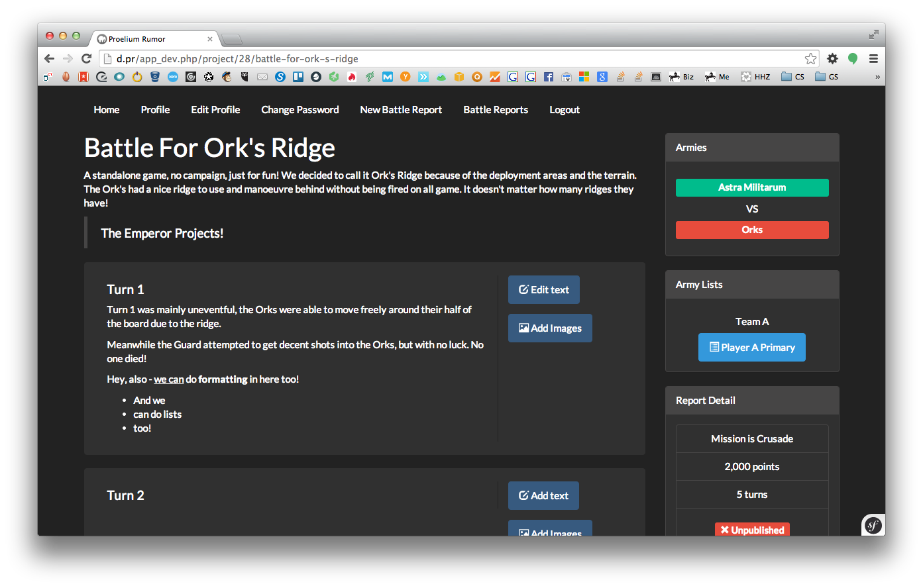The image size is (923, 588).
Task: Open the gear extension icon in Chrome toolbar
Action: tap(833, 59)
